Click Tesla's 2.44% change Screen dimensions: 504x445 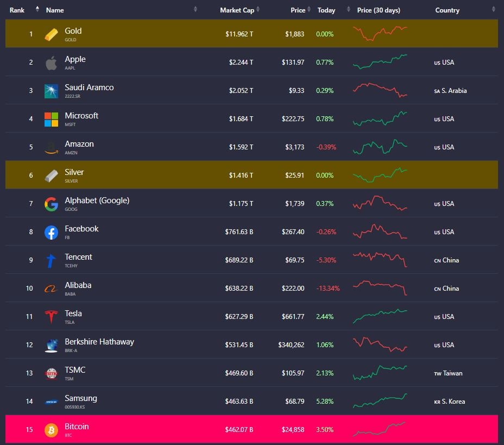click(325, 317)
